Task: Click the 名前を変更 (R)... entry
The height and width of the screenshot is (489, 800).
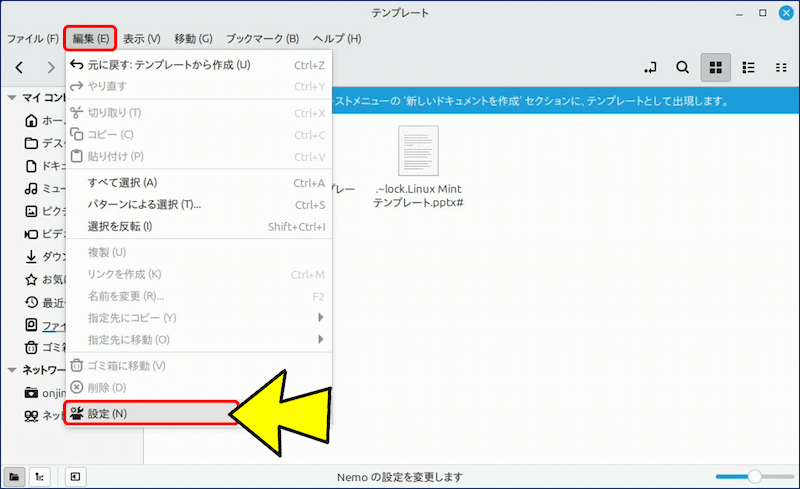Action: pos(199,296)
